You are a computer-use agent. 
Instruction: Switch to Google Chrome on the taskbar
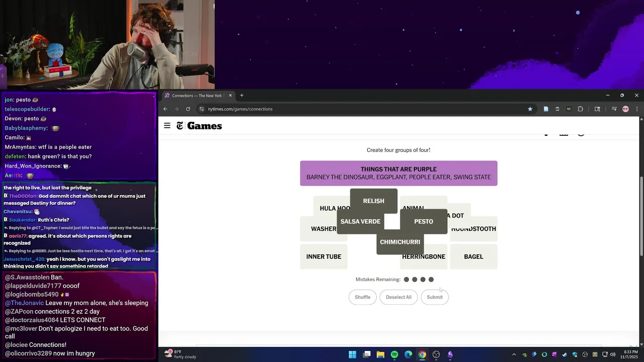(x=422, y=354)
